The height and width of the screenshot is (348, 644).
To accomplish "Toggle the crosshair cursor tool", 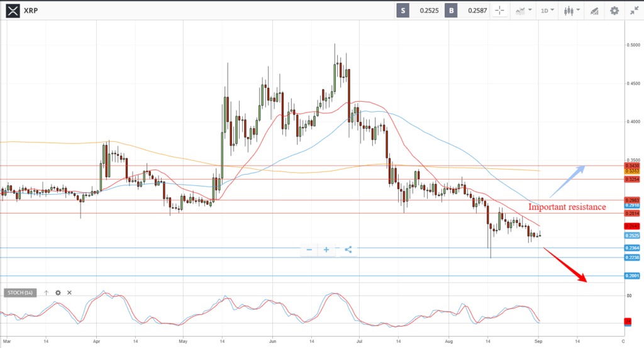I will (x=499, y=11).
